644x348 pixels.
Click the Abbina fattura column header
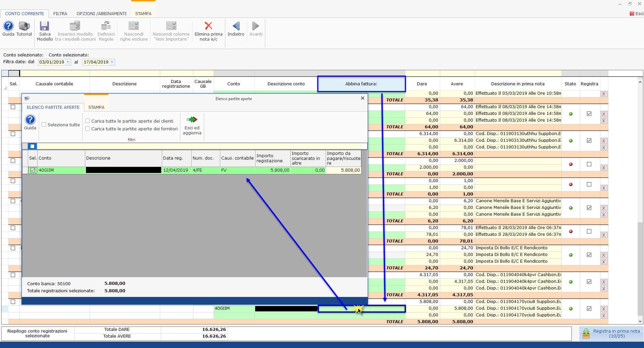361,84
